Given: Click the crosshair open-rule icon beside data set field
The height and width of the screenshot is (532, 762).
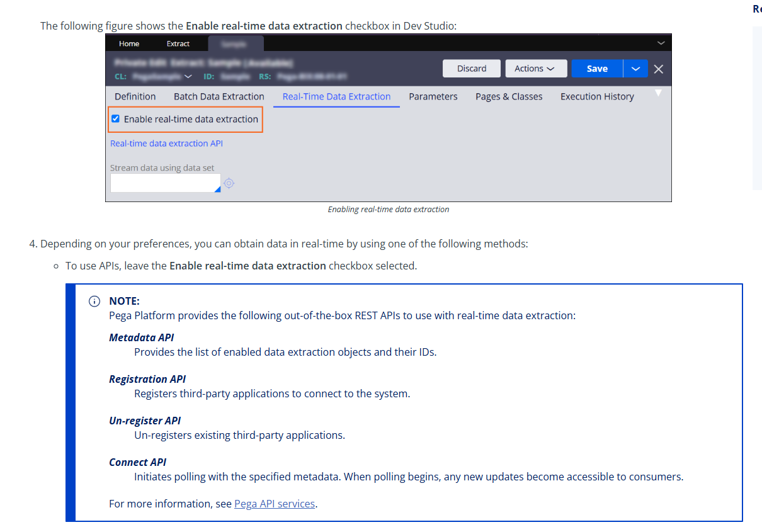Looking at the screenshot, I should coord(229,183).
